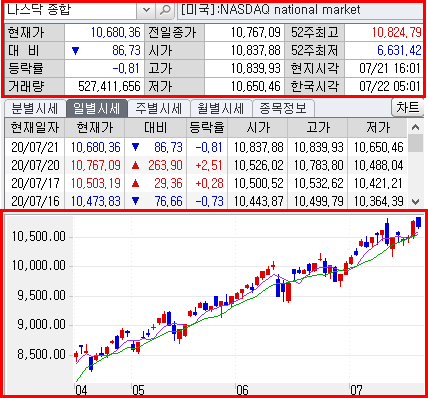Click the 나스닥 종합 name input field
The width and height of the screenshot is (428, 398).
[71, 10]
